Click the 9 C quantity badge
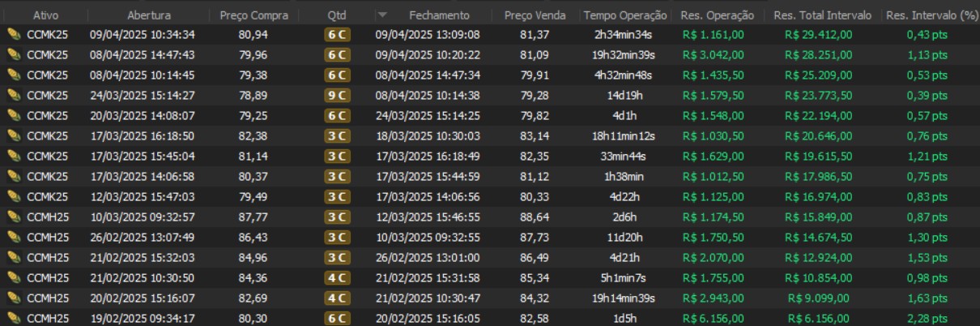The image size is (980, 326). [x=336, y=95]
